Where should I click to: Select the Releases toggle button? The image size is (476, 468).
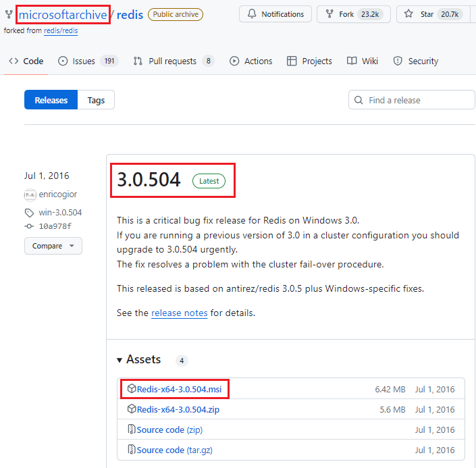click(51, 100)
